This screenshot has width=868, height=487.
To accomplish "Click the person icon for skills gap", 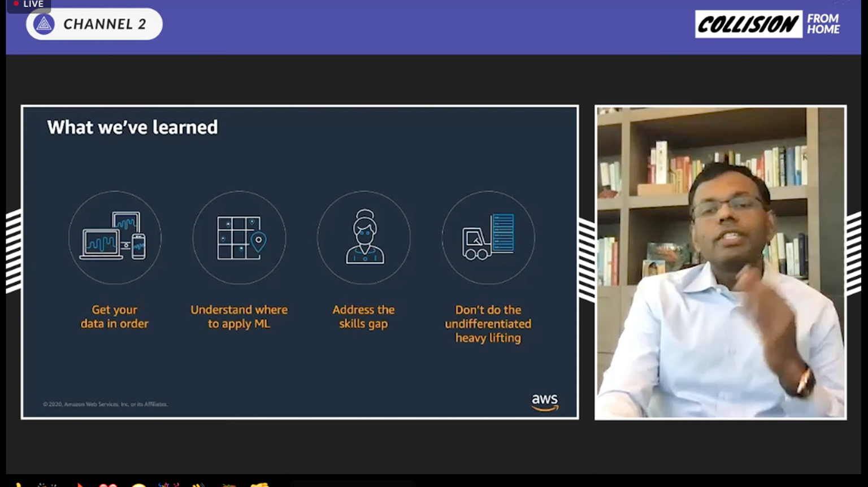I will (x=364, y=237).
